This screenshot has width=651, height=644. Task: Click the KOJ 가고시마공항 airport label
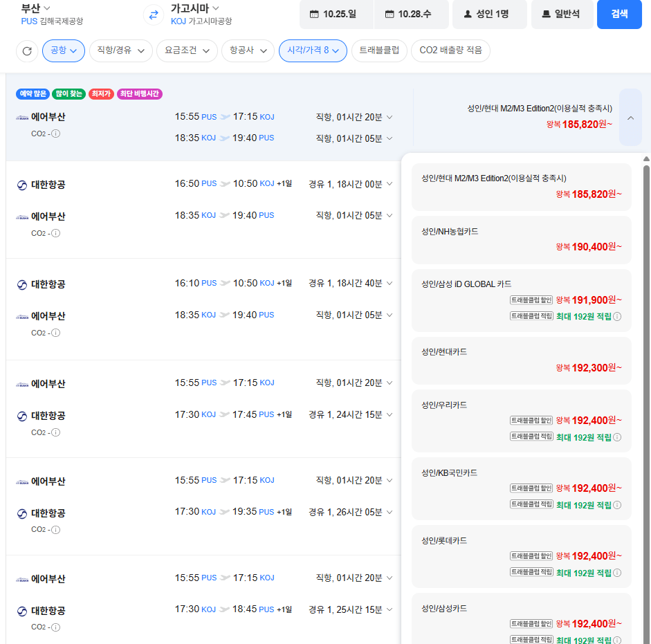coord(201,21)
